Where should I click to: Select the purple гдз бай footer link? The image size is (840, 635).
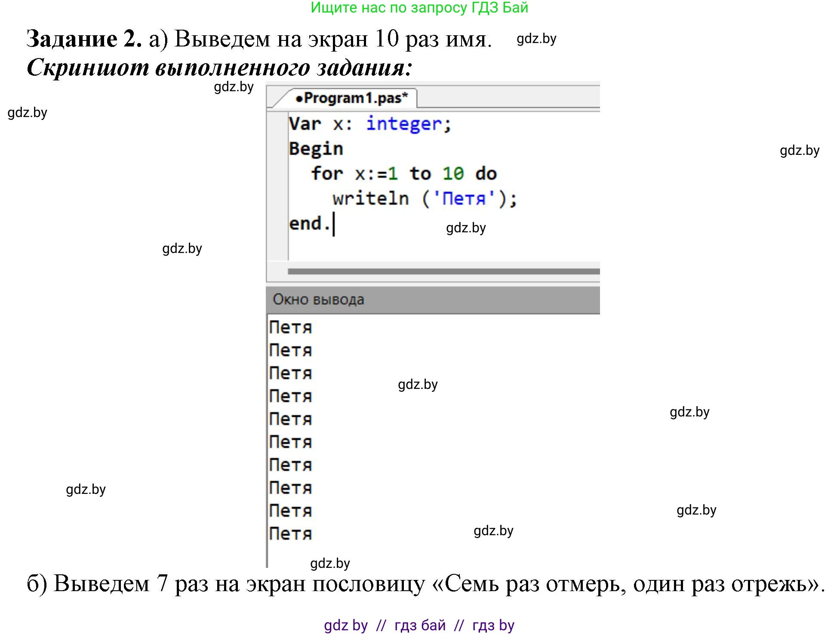420,625
